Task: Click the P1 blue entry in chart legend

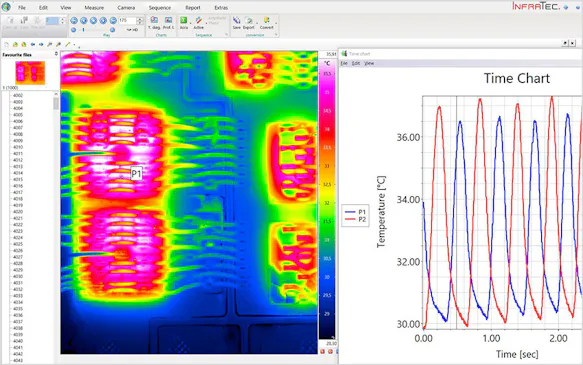Action: [x=356, y=211]
